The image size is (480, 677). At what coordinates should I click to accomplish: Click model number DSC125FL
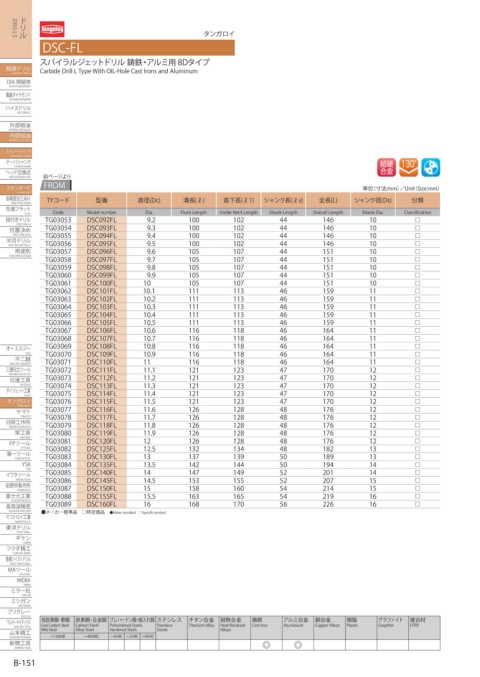click(101, 449)
